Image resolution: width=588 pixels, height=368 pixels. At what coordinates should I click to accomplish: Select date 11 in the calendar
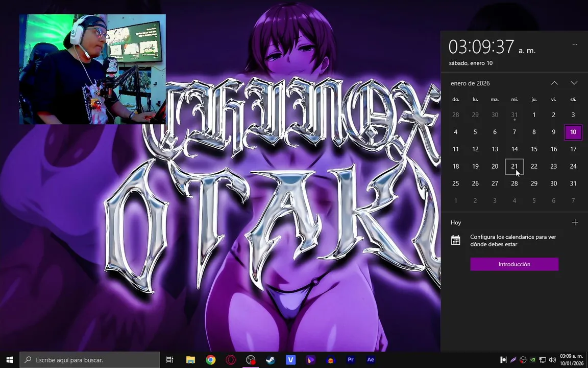(x=456, y=149)
